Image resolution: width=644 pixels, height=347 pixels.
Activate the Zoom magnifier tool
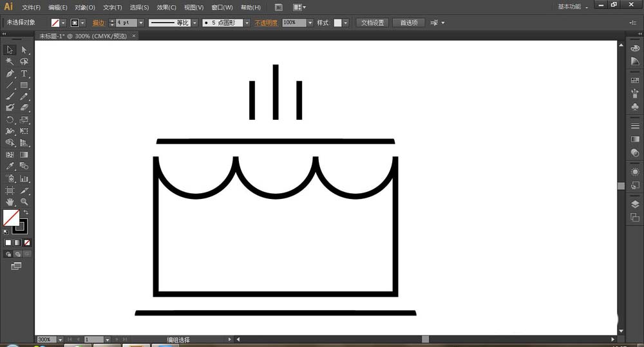(24, 202)
